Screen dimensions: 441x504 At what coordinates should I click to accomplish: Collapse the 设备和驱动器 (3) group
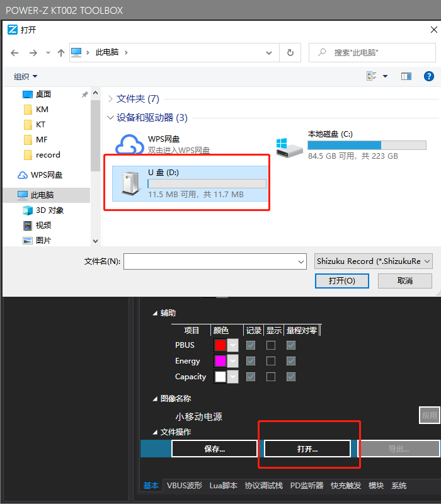[110, 118]
